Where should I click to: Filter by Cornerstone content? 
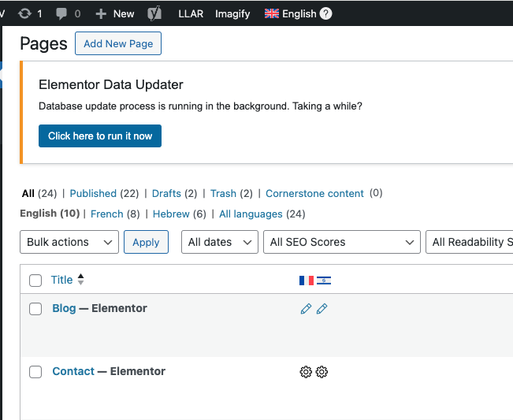[314, 193]
